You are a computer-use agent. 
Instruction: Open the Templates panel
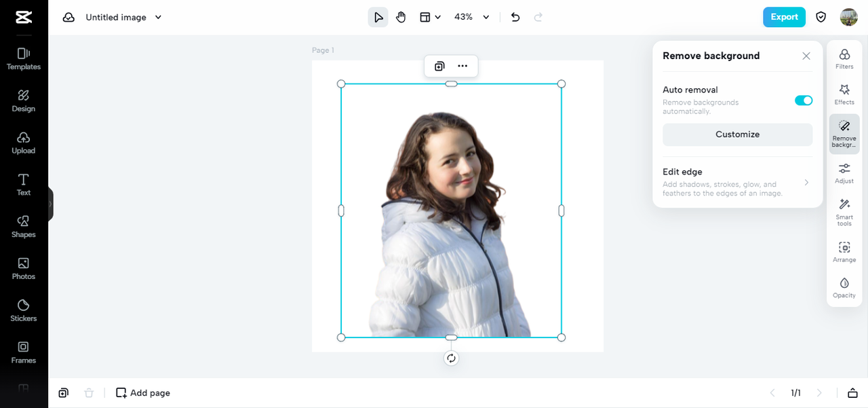pos(24,59)
